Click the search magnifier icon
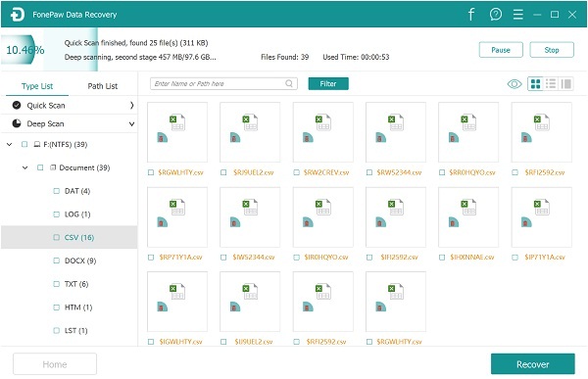 click(x=289, y=83)
